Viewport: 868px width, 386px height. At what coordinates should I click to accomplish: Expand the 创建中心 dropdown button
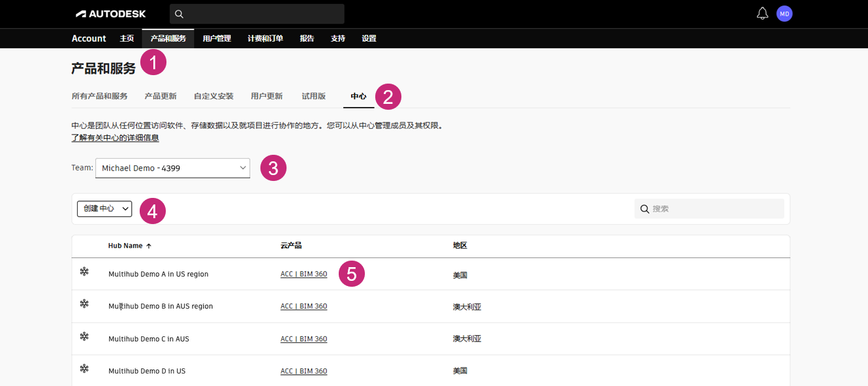pos(104,208)
